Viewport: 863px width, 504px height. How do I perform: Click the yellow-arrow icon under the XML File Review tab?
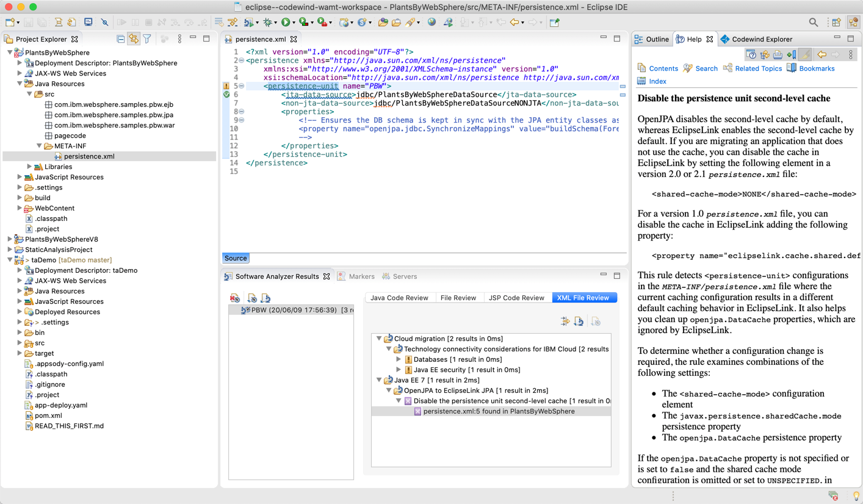[565, 322]
